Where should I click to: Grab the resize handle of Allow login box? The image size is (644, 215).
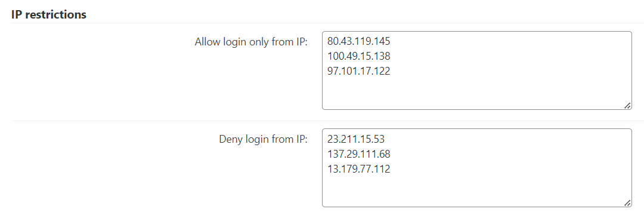point(627,106)
